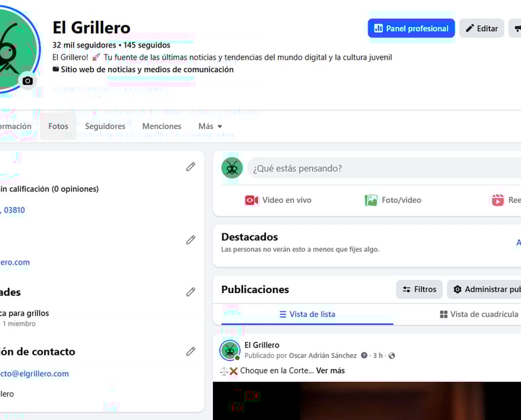The height and width of the screenshot is (420, 521).
Task: Click the pencil icon beside sin calificación
Action: (x=191, y=167)
